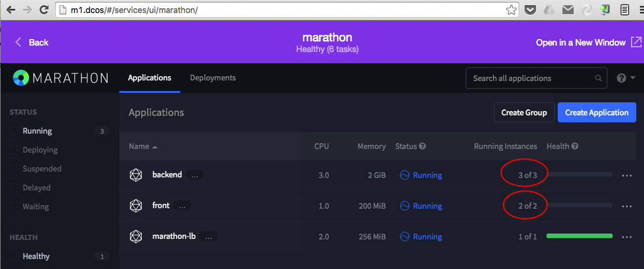Screen dimensions: 644x269
Task: Click the browser address bar
Action: (287, 10)
